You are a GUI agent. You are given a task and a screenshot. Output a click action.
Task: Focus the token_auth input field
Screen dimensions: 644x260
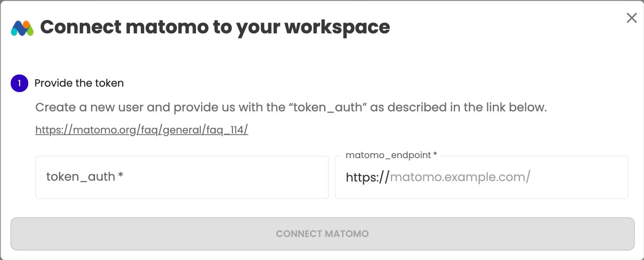pyautogui.click(x=182, y=177)
